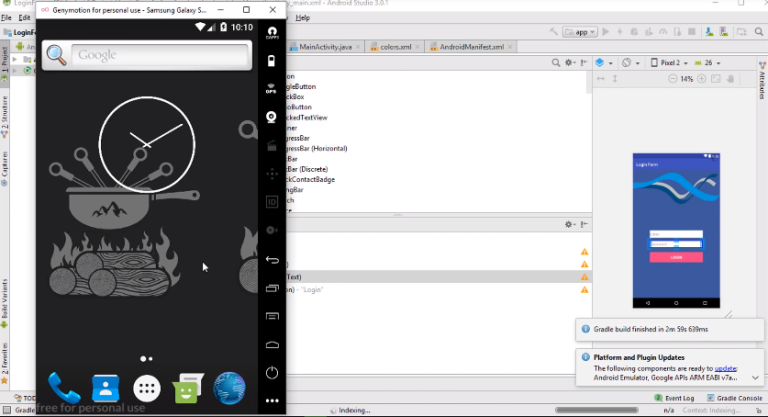The height and width of the screenshot is (417, 768).
Task: Open the API 26 version dropdown
Action: click(x=713, y=62)
